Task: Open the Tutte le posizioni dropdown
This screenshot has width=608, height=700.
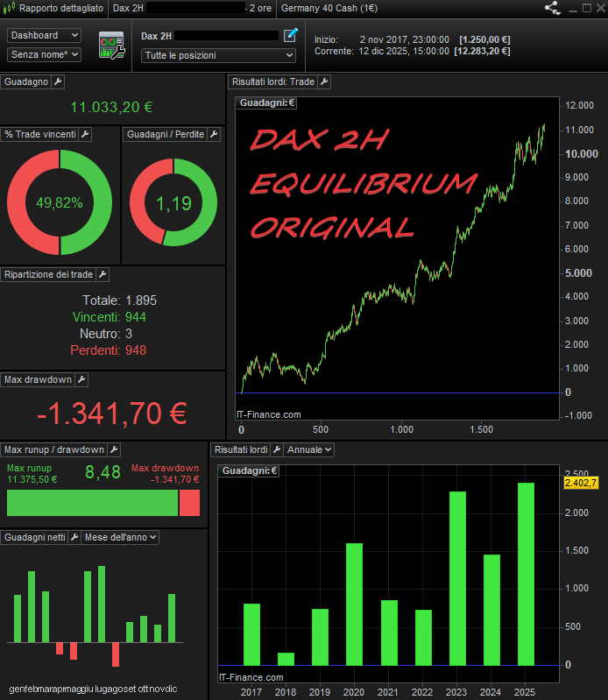Action: click(x=218, y=55)
